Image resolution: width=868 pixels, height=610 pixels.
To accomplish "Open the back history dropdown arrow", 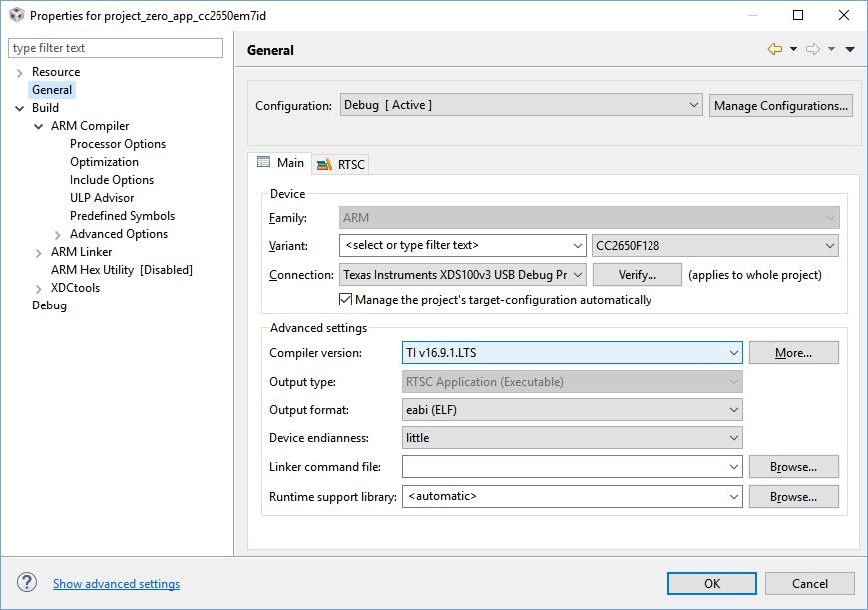I will (793, 49).
